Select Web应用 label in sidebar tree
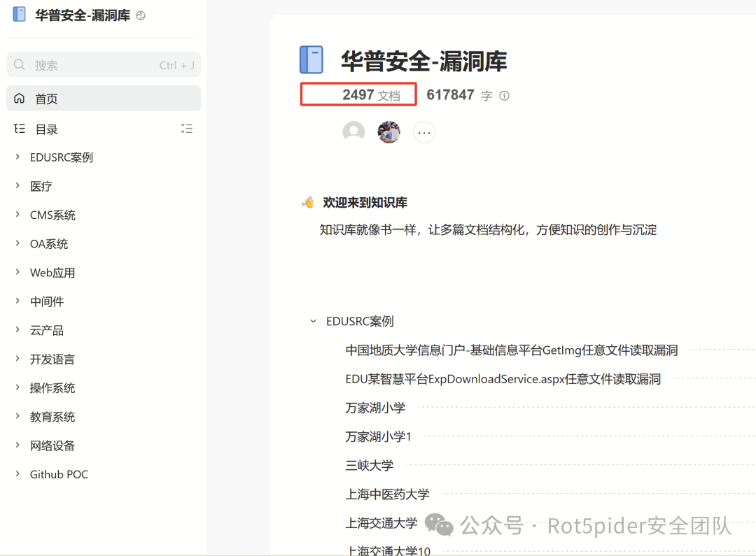Image resolution: width=756 pixels, height=556 pixels. point(52,273)
